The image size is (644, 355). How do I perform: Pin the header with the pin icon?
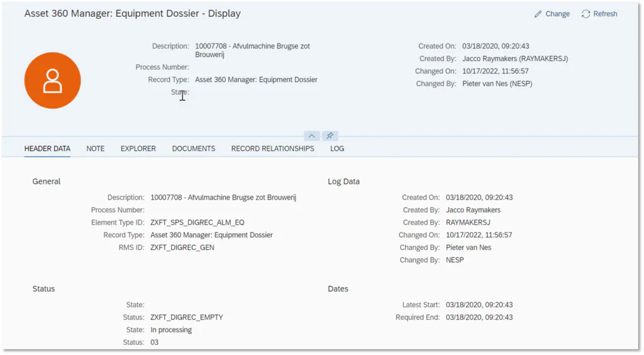point(330,136)
